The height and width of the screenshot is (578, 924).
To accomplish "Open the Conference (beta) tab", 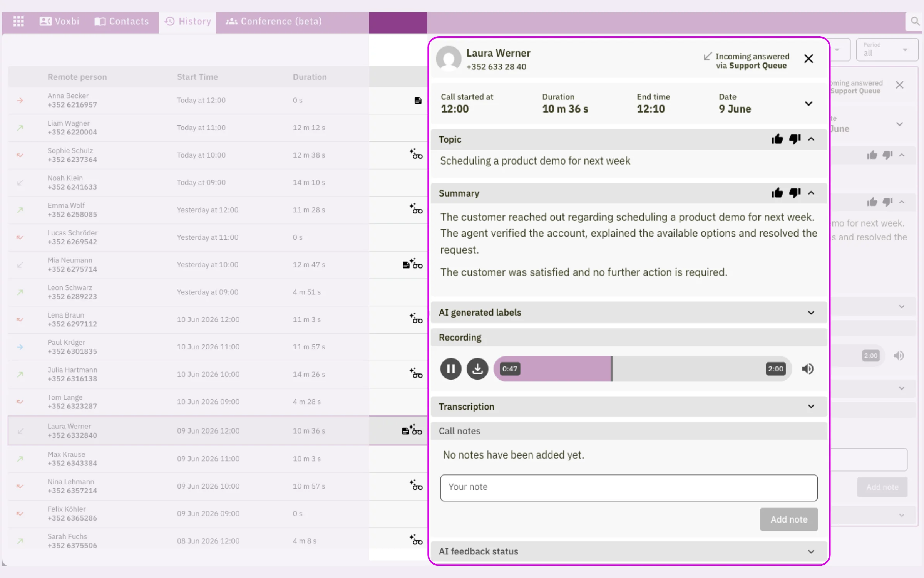I will (x=274, y=21).
